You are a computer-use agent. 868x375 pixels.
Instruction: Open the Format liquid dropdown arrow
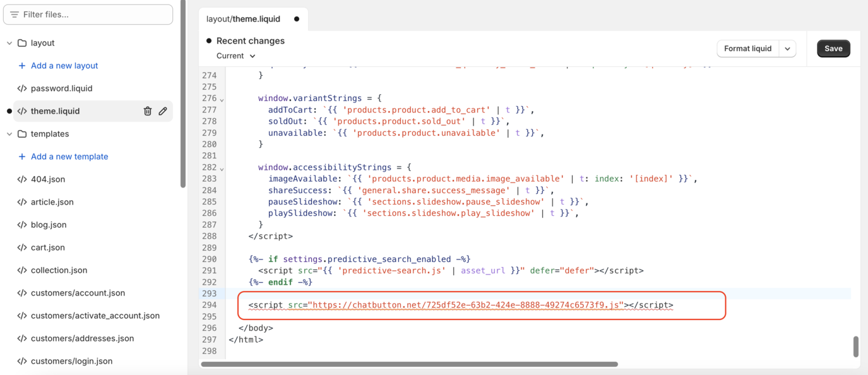tap(787, 49)
